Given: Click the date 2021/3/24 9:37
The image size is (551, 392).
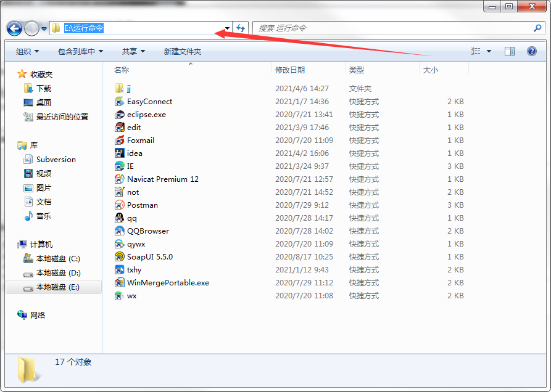Looking at the screenshot, I should 302,166.
